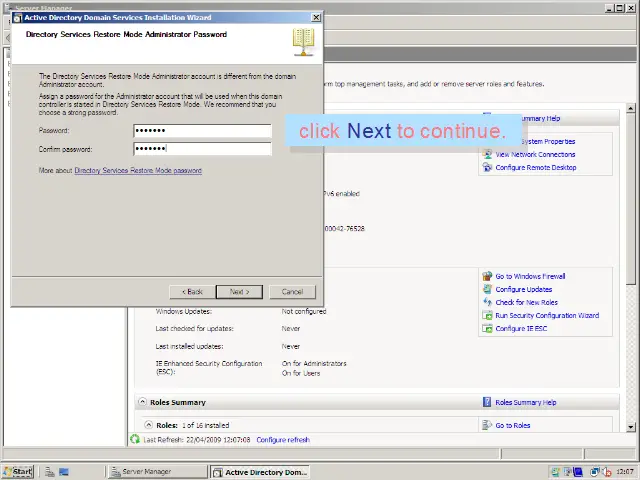Open System Properties link in Server Manager
640x480 pixels.
pos(547,141)
